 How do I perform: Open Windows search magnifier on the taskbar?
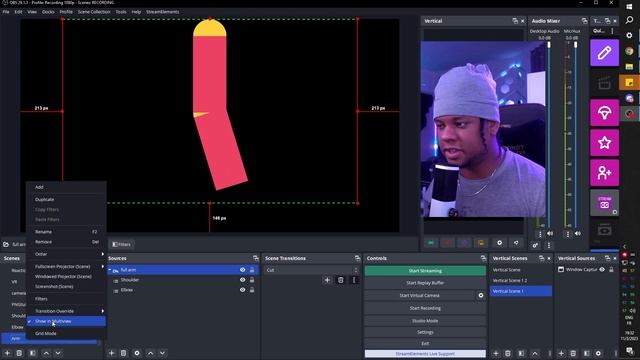(629, 20)
